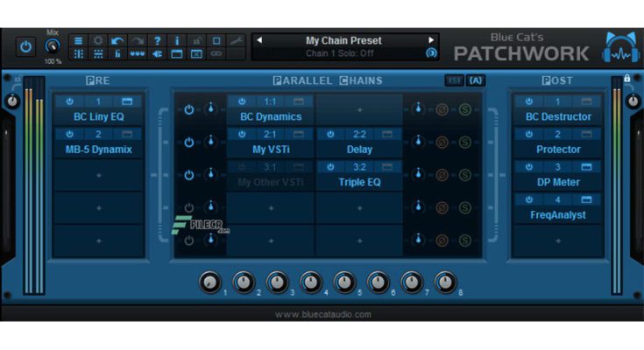Click the (A) button in Parallel Chains

click(476, 80)
